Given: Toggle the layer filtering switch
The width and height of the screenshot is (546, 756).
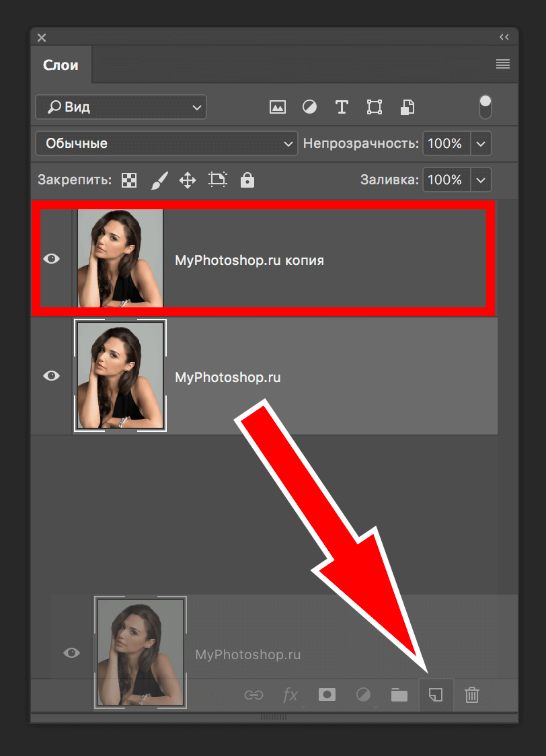Looking at the screenshot, I should click(x=485, y=107).
